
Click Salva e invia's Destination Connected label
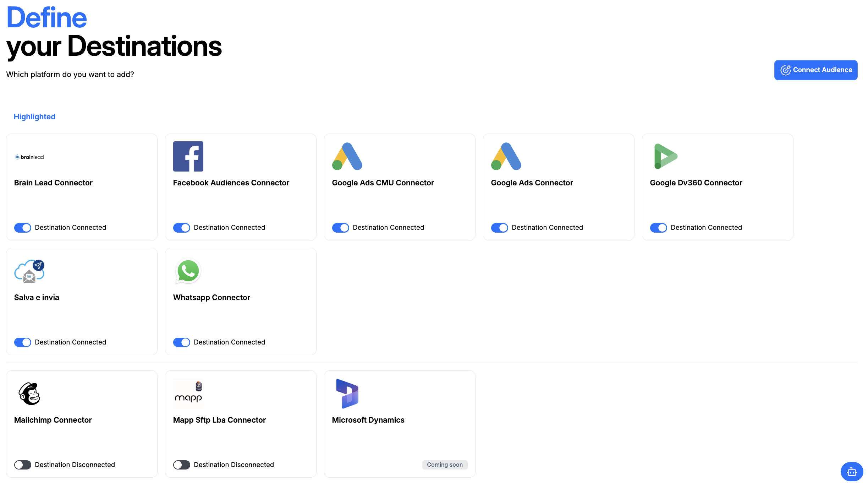coord(70,342)
